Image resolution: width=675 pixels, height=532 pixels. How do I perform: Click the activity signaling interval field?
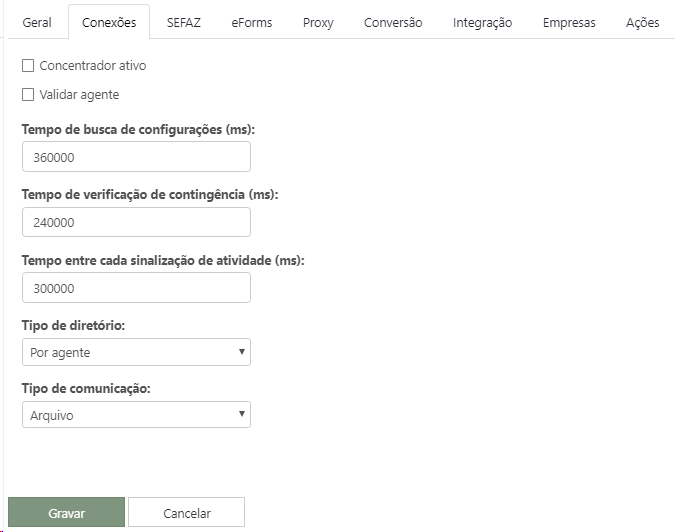coord(136,288)
